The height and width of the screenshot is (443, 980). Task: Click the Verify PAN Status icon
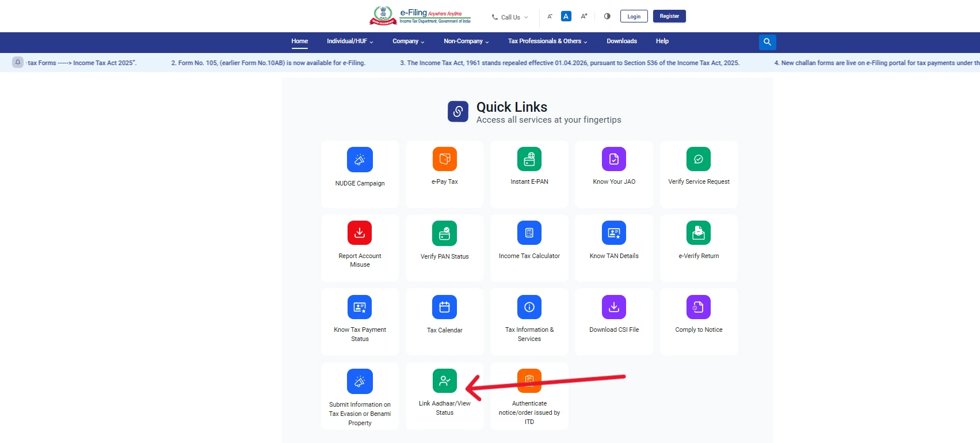point(444,233)
